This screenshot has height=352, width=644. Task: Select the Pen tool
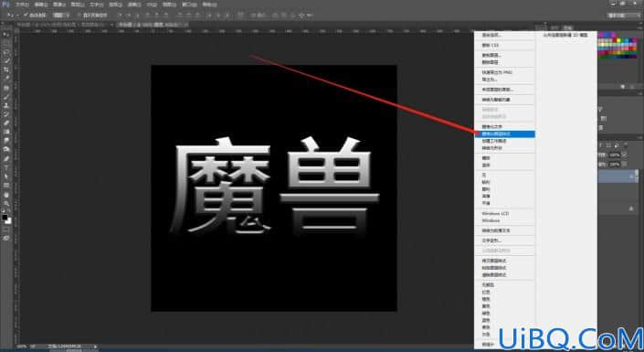[x=6, y=158]
